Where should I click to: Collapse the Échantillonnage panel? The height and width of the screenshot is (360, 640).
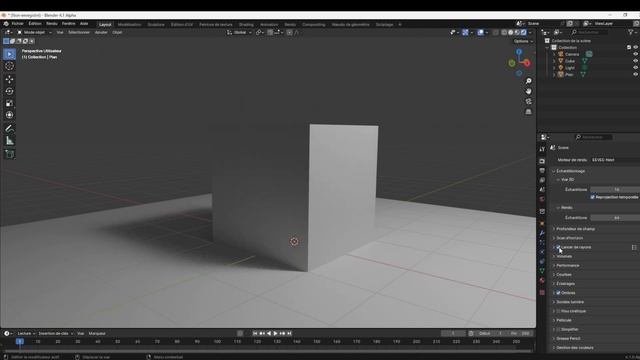point(571,171)
